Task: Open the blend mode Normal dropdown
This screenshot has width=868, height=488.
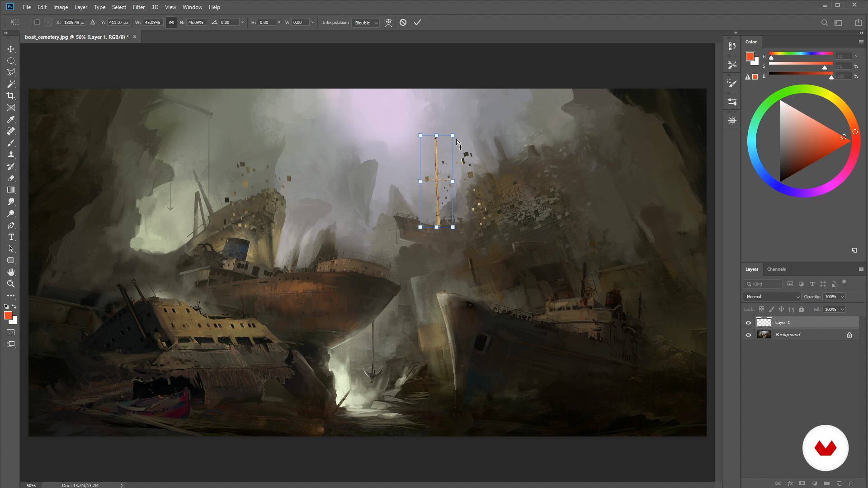Action: tap(772, 297)
